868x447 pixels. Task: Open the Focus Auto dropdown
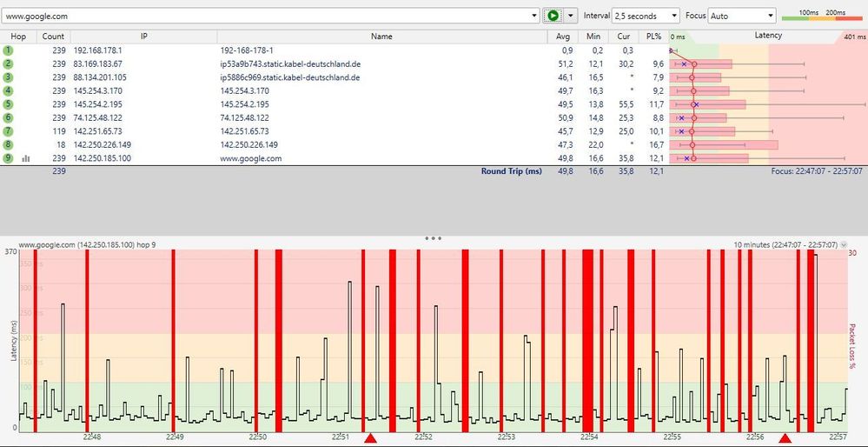pos(742,16)
